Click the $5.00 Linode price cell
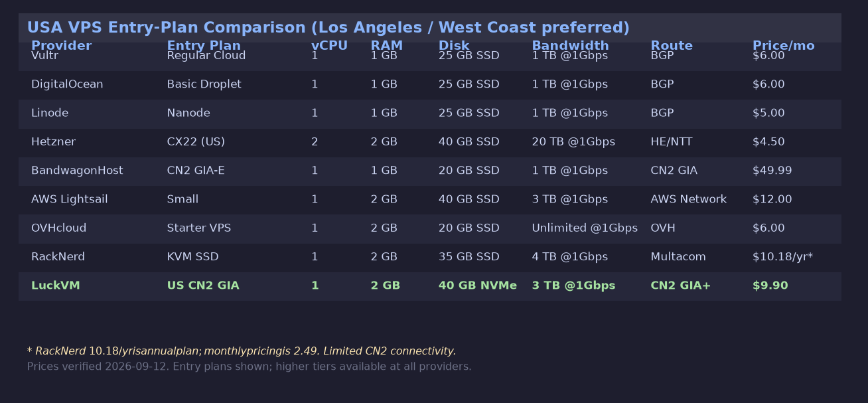 point(768,113)
